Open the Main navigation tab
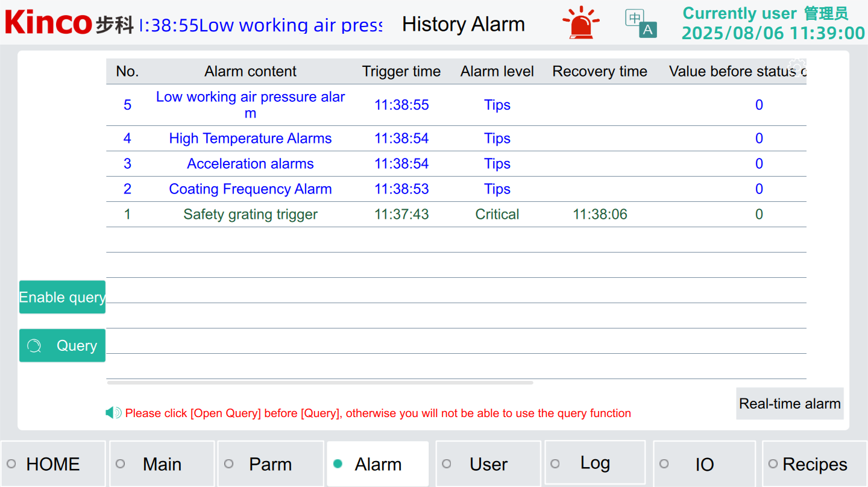 (x=162, y=464)
